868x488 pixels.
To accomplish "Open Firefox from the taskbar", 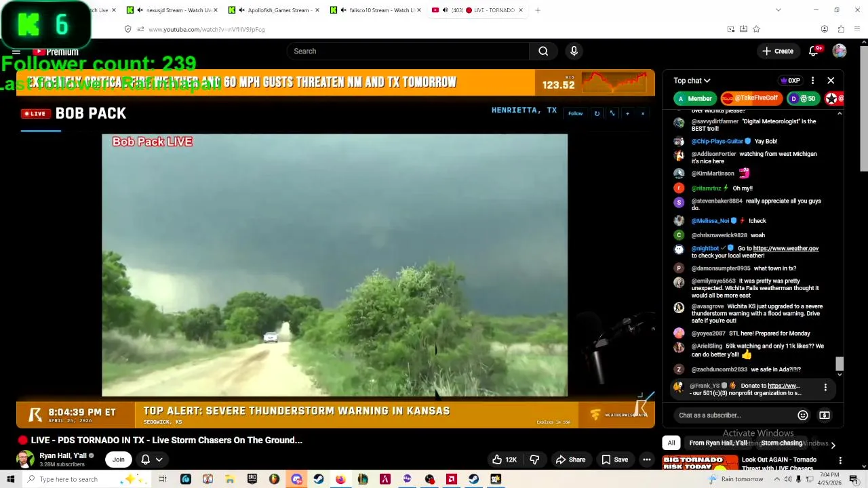I will (x=340, y=479).
